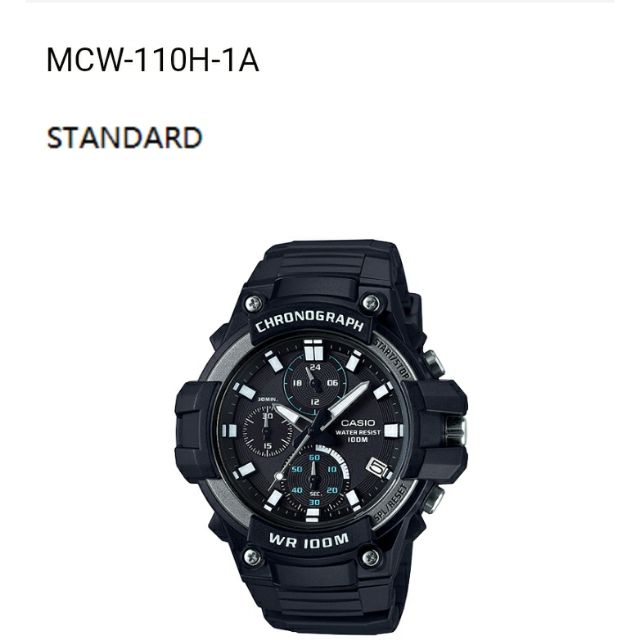The width and height of the screenshot is (640, 640).
Task: Click the screw above the CHRONOGRAPH letter H
Action: (371, 302)
